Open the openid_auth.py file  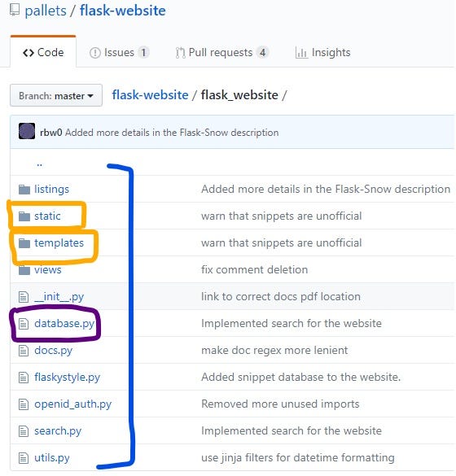click(x=73, y=404)
